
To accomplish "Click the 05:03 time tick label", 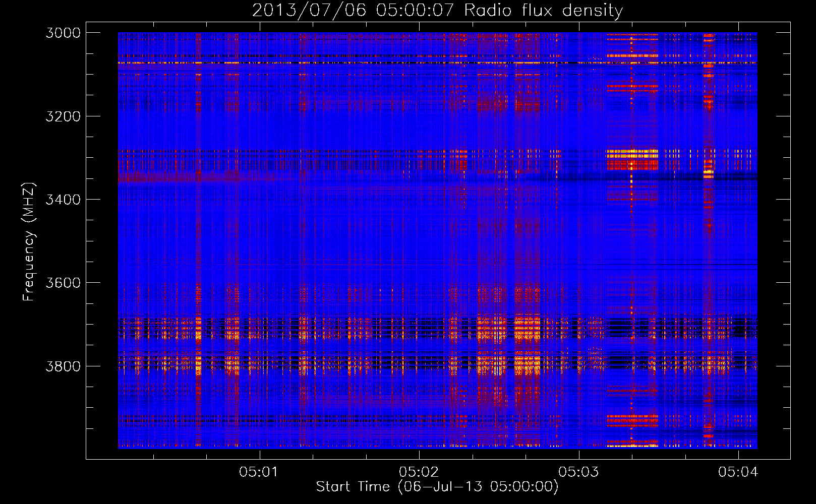I will 578,472.
